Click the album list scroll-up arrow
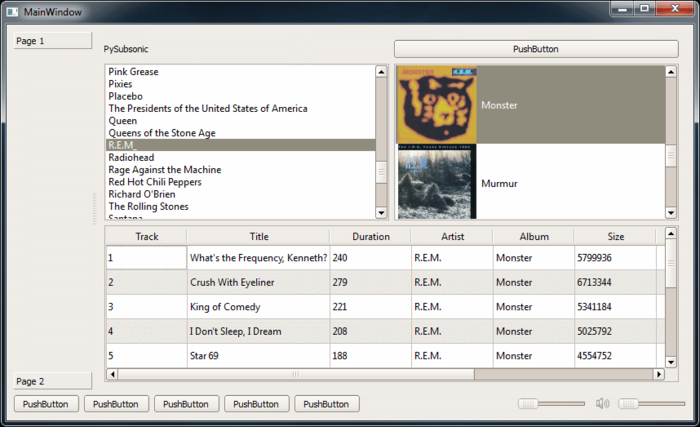 (671, 71)
